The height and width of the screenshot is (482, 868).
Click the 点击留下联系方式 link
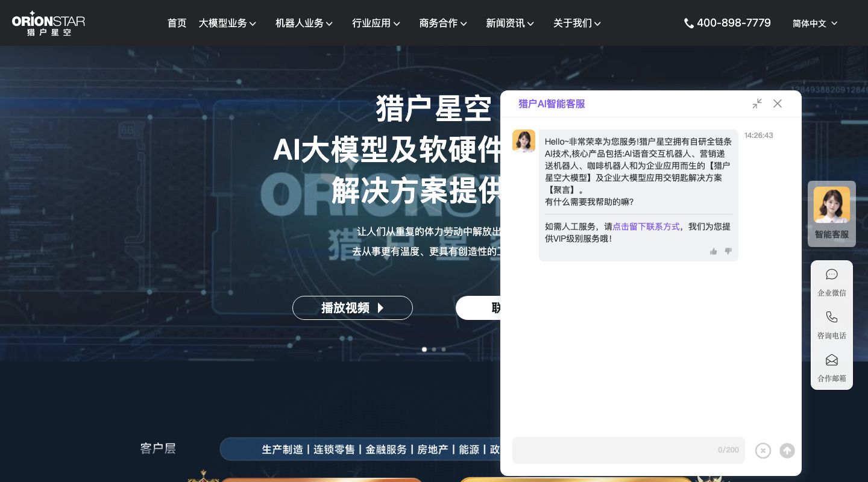[646, 227]
